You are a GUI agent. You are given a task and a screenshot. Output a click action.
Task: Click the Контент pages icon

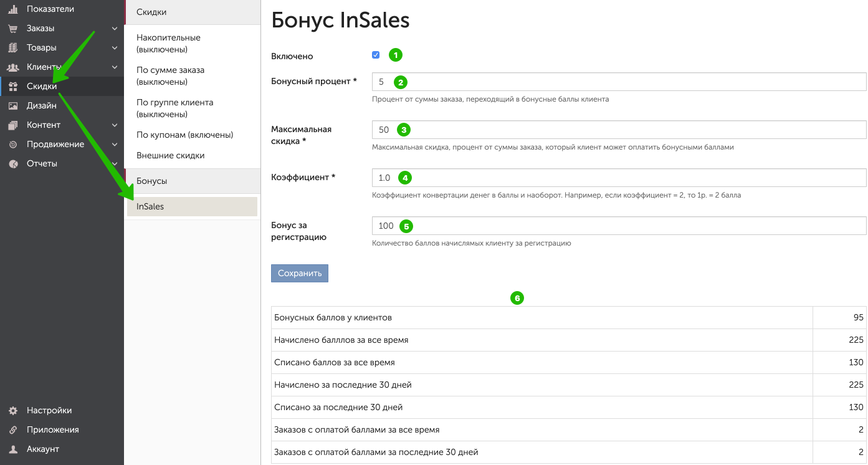[x=13, y=125]
